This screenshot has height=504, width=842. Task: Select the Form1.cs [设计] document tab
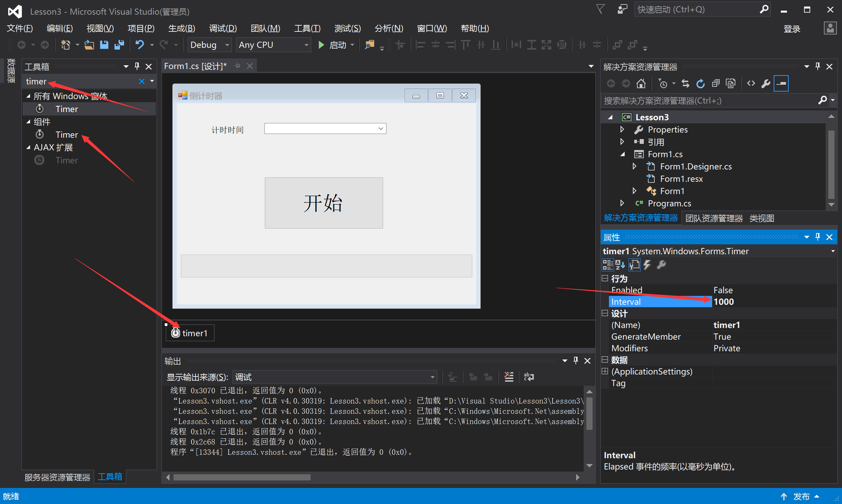(195, 66)
